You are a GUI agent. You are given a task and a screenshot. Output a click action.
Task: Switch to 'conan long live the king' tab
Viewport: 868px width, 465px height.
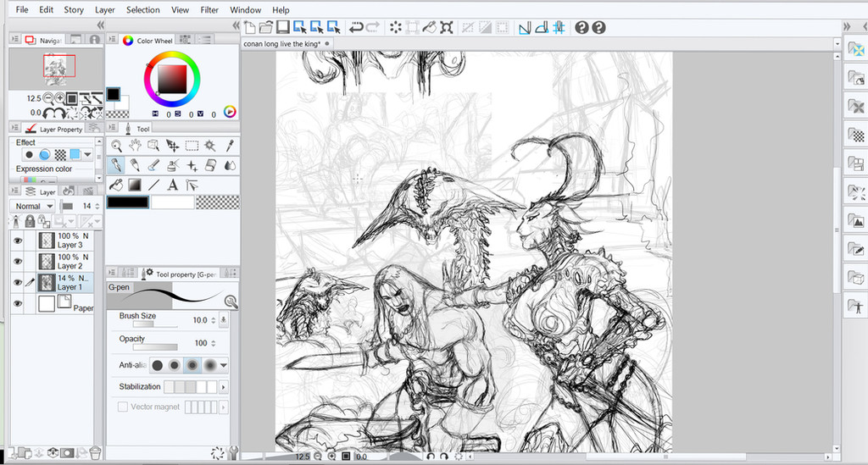pos(287,44)
